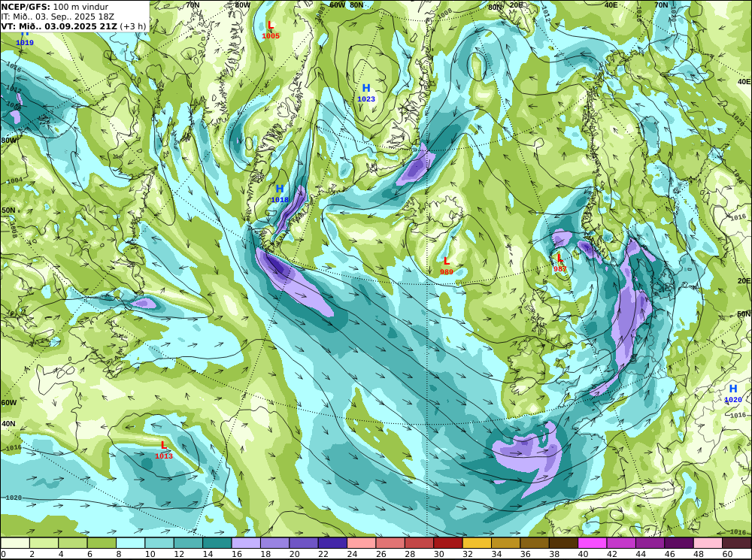Click the pale yellow 0–2 legend swatch
The height and width of the screenshot is (560, 752).
pos(15,543)
